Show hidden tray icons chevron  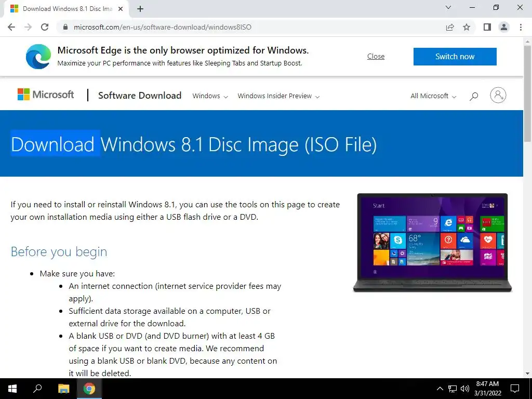pos(440,389)
